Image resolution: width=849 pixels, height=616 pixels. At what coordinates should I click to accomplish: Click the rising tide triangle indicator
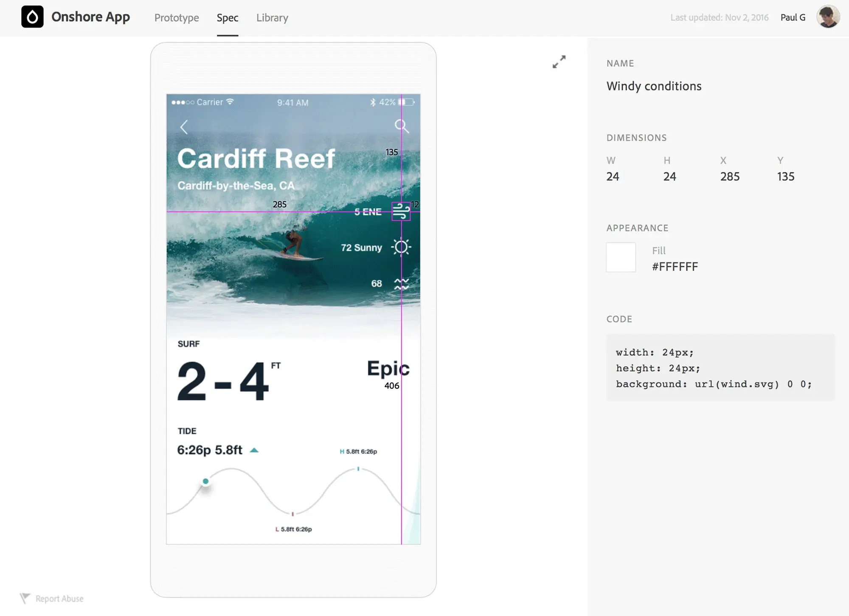(x=255, y=449)
